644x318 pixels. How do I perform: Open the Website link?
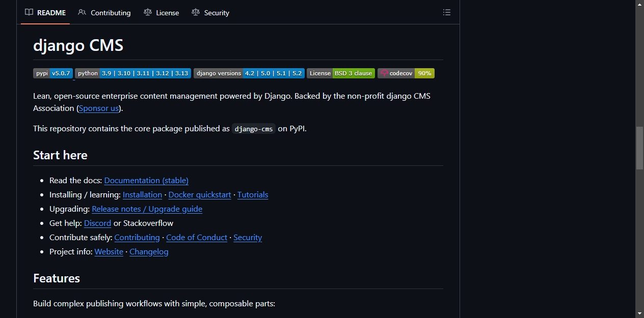click(109, 252)
